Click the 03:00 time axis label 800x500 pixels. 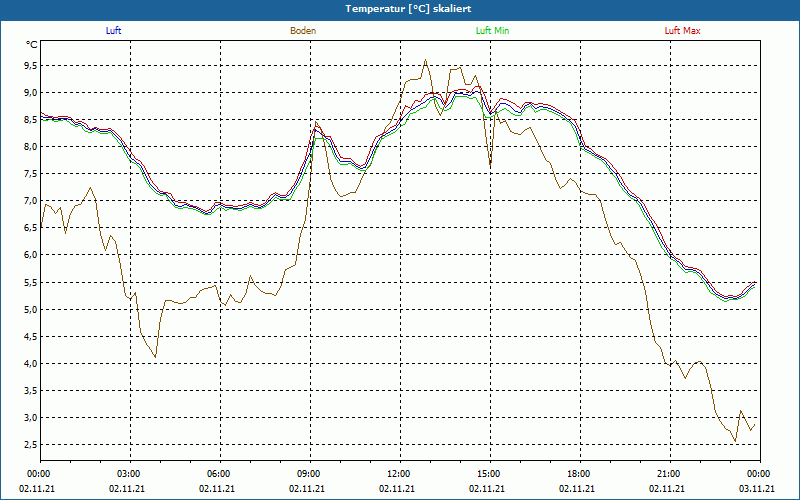pyautogui.click(x=131, y=474)
